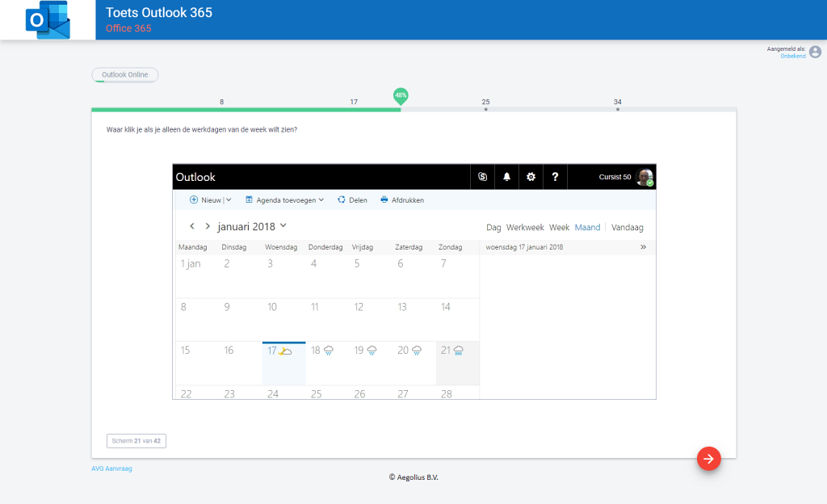Screen dimensions: 827x504
Task: Click the Outlook title in black bar
Action: click(x=195, y=177)
